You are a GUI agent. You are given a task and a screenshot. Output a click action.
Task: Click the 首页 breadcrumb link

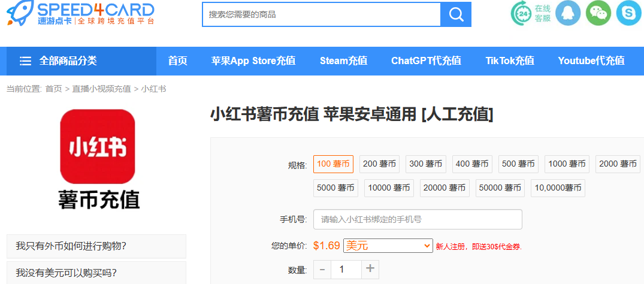pos(53,89)
